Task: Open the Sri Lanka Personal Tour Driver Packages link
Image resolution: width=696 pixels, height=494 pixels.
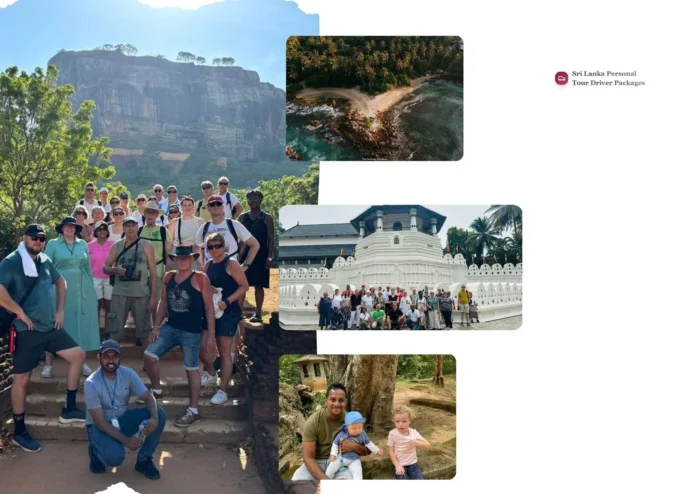Action: (608, 78)
